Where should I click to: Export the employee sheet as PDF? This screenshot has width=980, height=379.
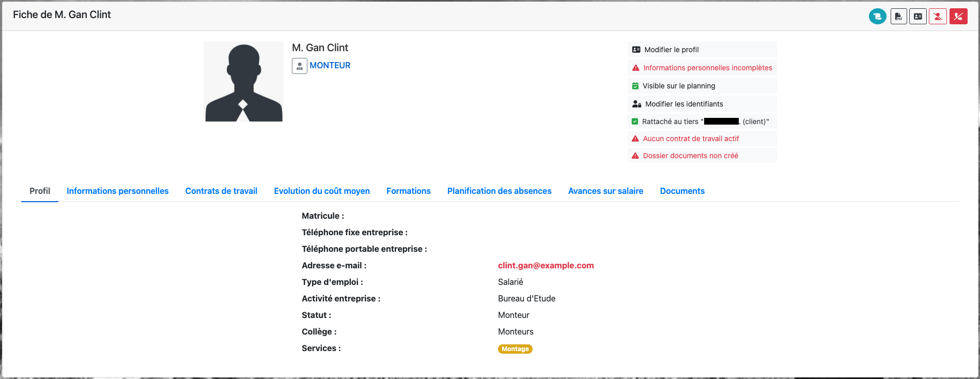click(898, 17)
